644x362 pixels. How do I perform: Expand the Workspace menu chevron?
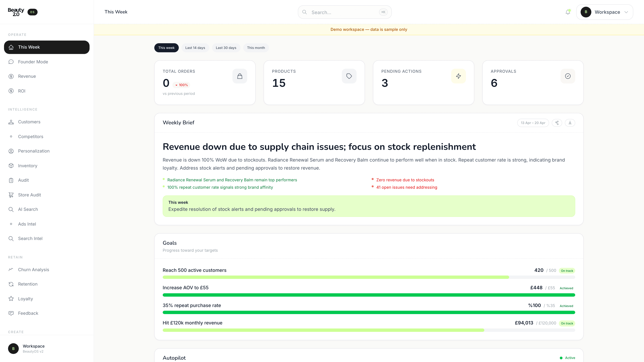[x=626, y=12]
